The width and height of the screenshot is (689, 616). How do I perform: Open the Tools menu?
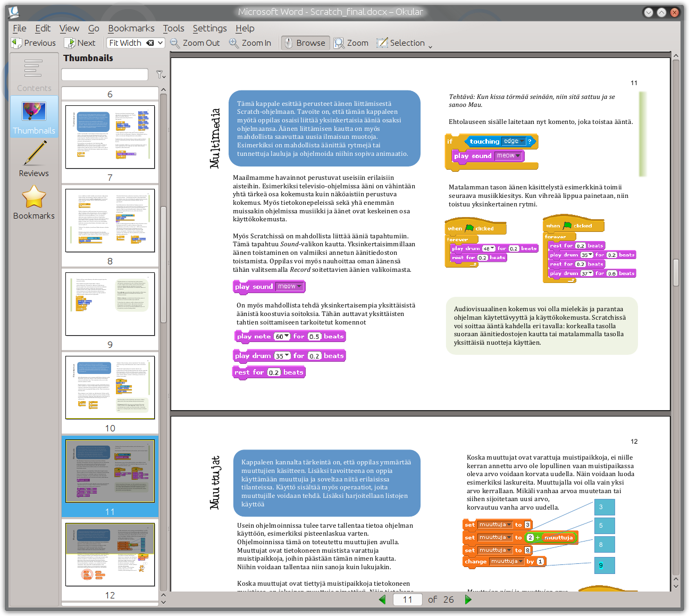pyautogui.click(x=174, y=28)
